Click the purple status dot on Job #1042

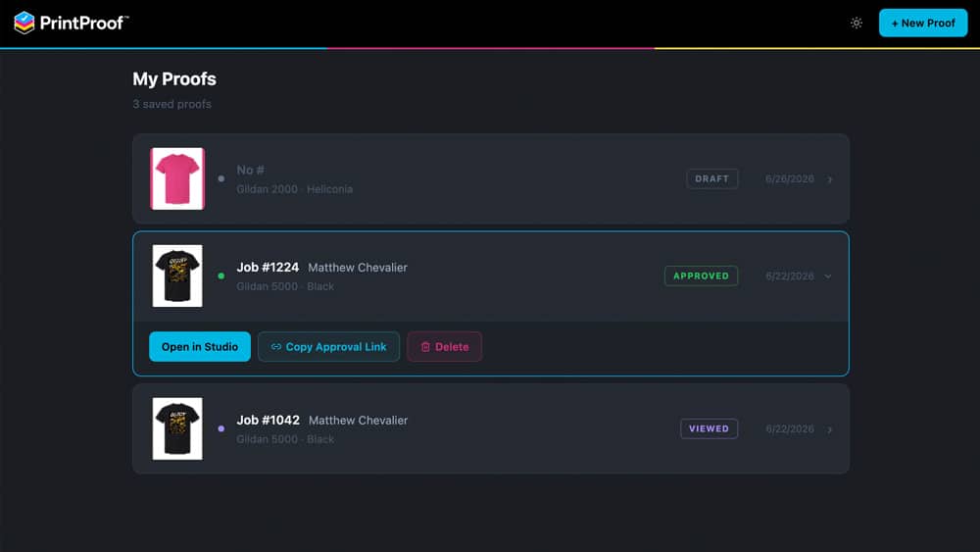[221, 428]
